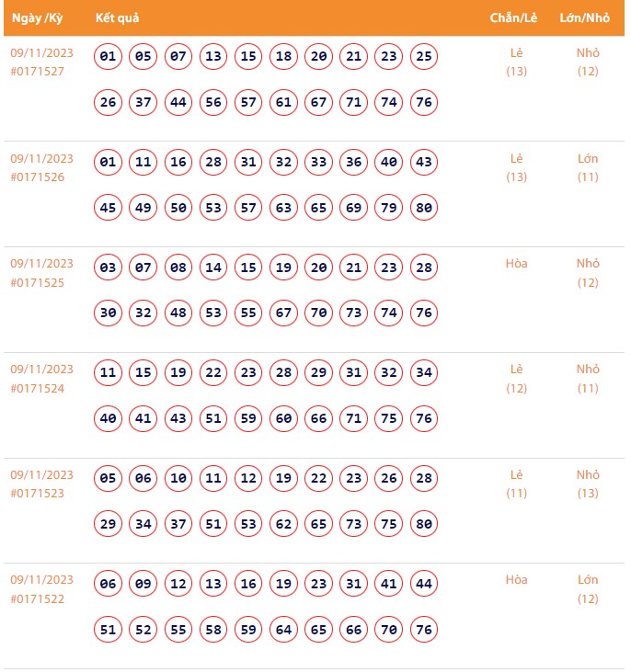Image resolution: width=631 pixels, height=672 pixels.
Task: Select ball 80 in draw #0171526
Action: (424, 208)
